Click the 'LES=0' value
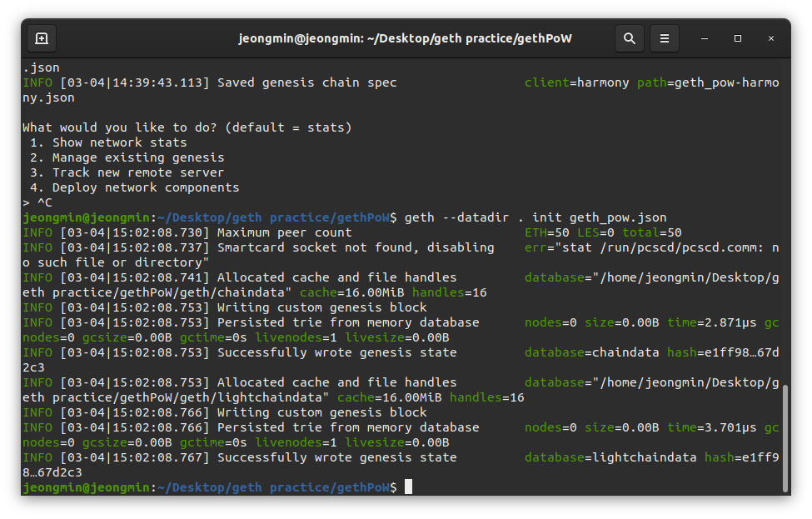The image size is (812, 519). 595,232
